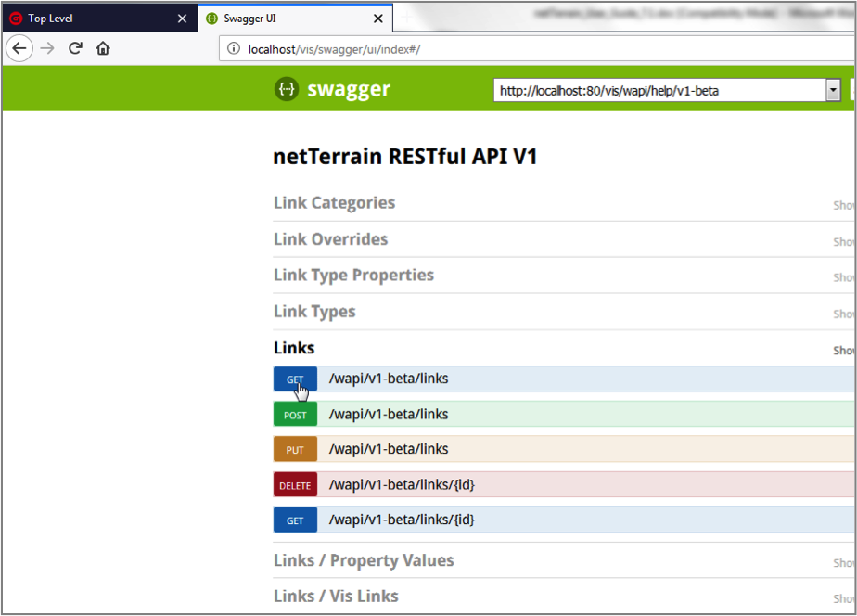Open the swagger URL dropdown arrow
Image resolution: width=857 pixels, height=616 pixels.
833,90
